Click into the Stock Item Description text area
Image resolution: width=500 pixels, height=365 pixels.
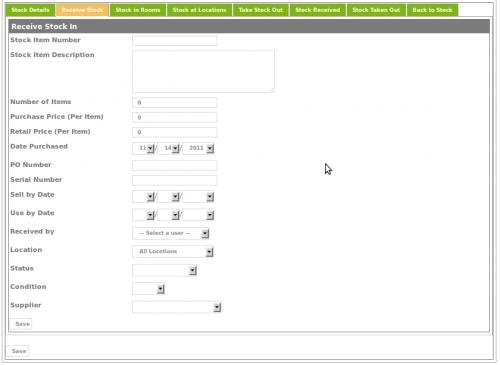point(203,71)
